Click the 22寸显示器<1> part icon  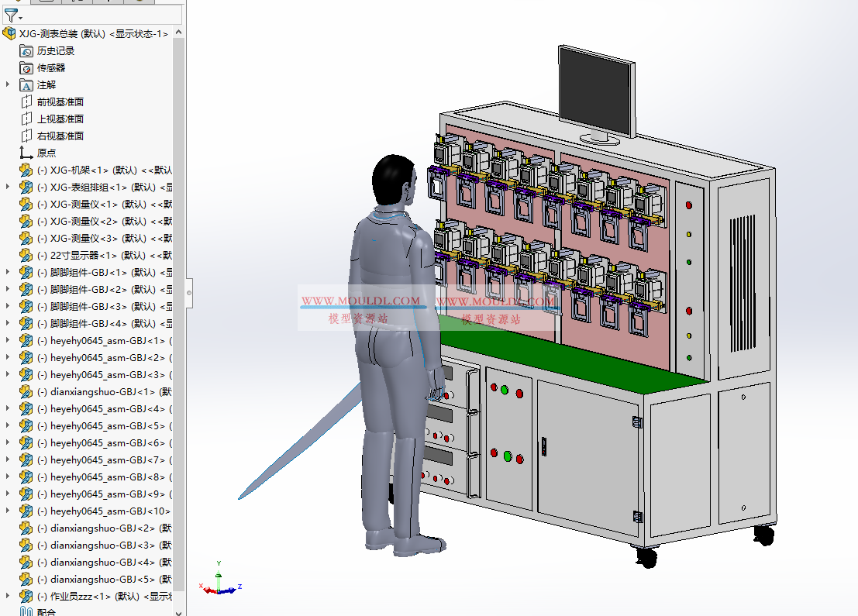(26, 255)
